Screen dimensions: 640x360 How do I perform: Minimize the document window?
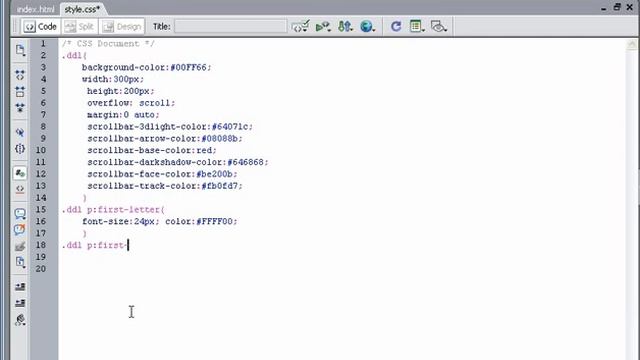click(x=604, y=8)
